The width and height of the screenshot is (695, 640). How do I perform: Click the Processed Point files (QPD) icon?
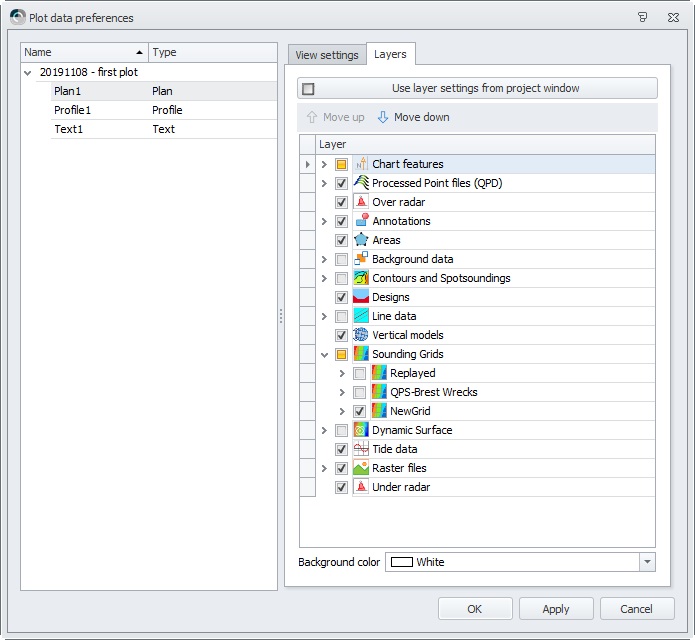pos(361,183)
